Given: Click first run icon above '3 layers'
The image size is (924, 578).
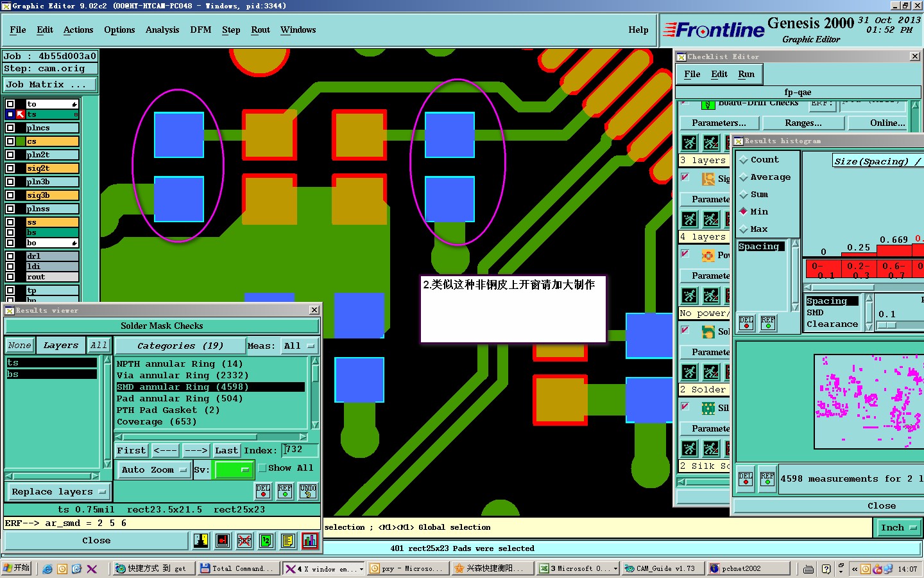Looking at the screenshot, I should 690,143.
